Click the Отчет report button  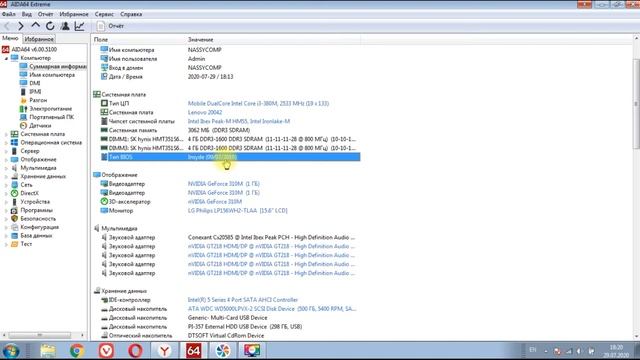(110, 26)
